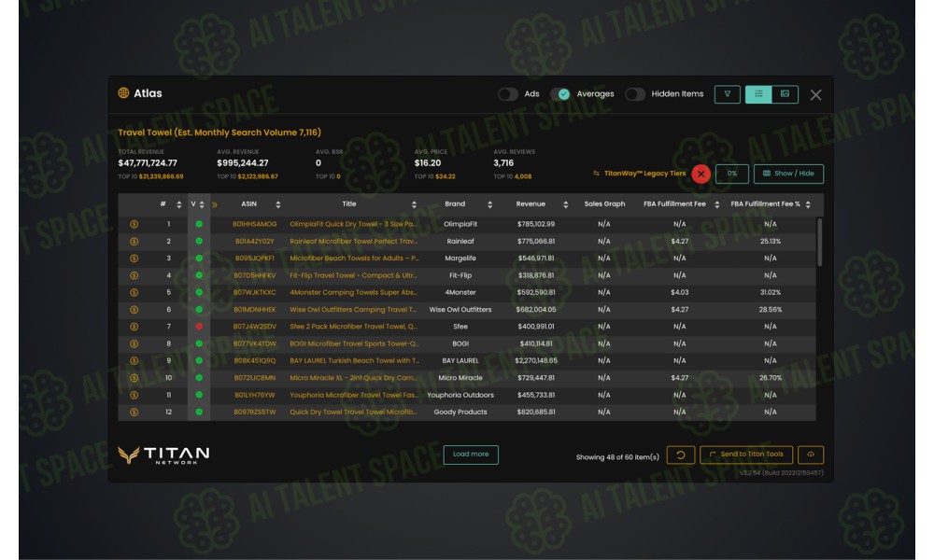Viewport: 934px width, 560px height.
Task: Open ASIN B01HHSAMOG link
Action: (x=255, y=224)
